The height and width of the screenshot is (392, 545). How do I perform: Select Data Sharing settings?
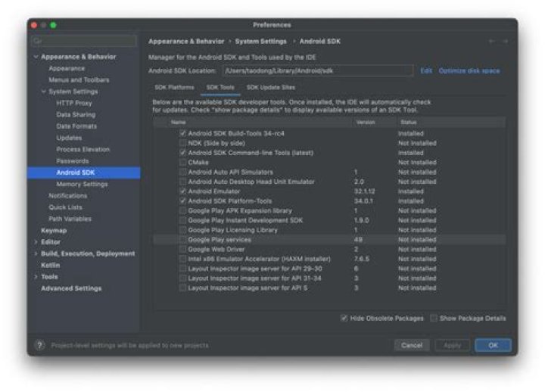click(x=76, y=115)
